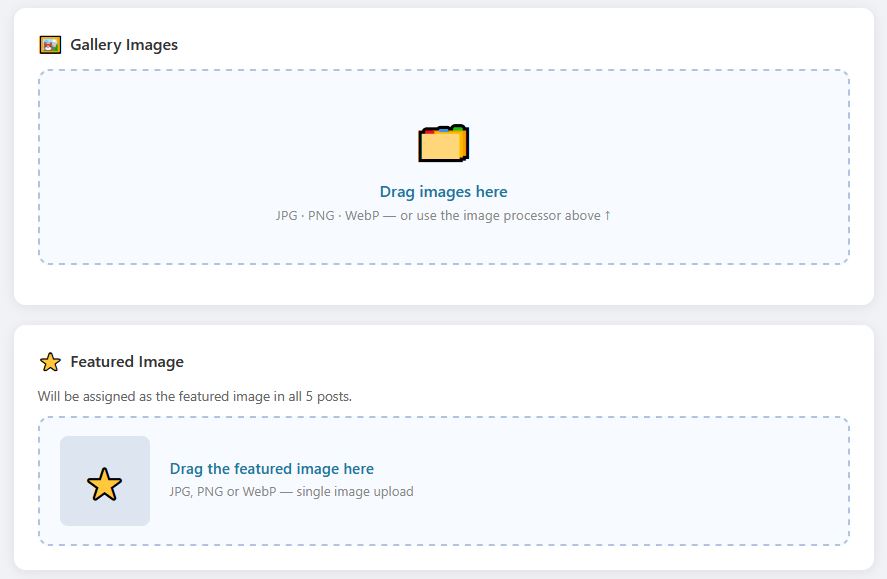Screen dimensions: 887x579
Task: Click the picture icon beside Gallery Images
Action: click(50, 45)
